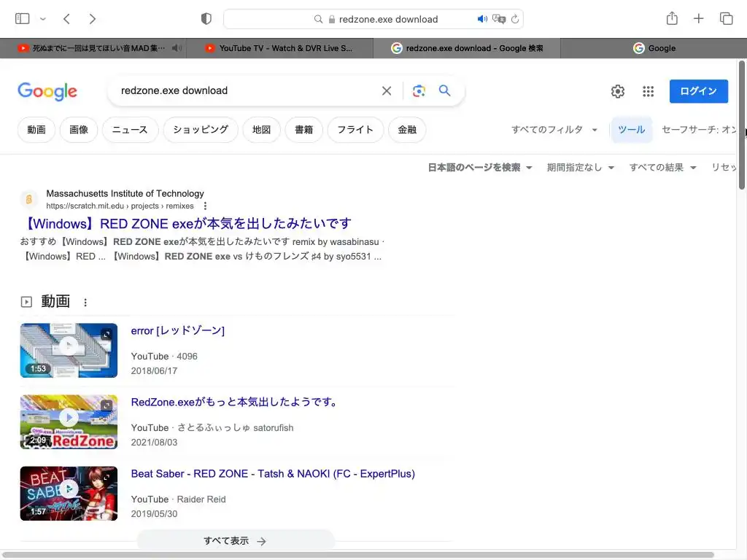Open セーフサーチ setting

point(700,130)
